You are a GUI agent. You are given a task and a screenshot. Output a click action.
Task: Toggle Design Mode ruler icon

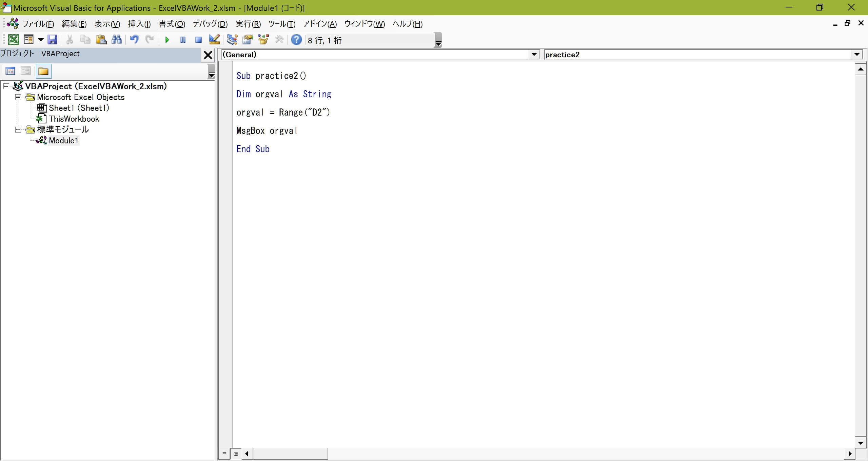(214, 40)
